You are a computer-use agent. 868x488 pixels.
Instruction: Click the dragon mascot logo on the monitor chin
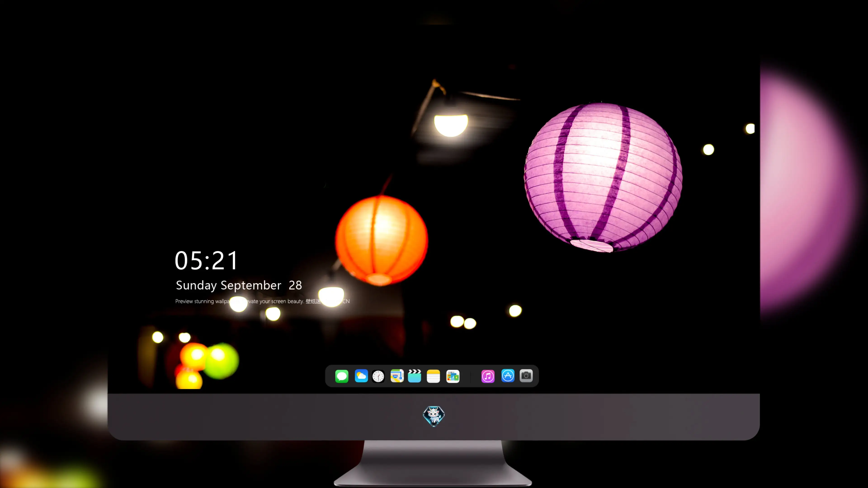click(434, 416)
